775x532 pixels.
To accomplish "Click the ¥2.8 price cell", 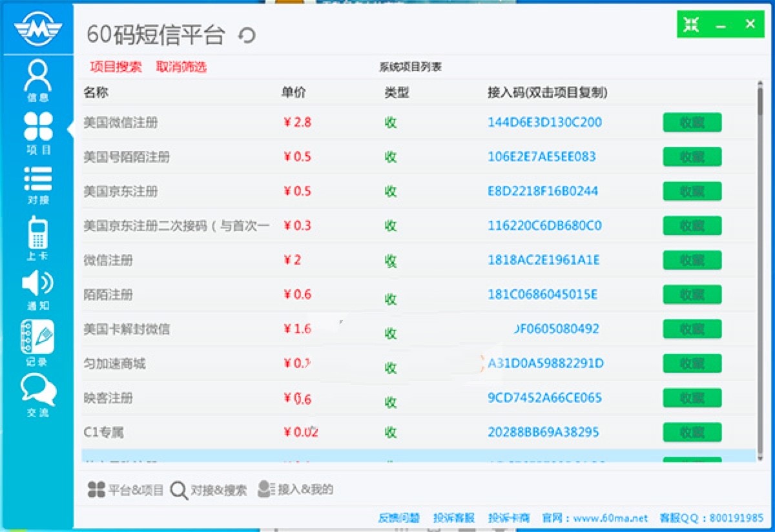I will (298, 122).
